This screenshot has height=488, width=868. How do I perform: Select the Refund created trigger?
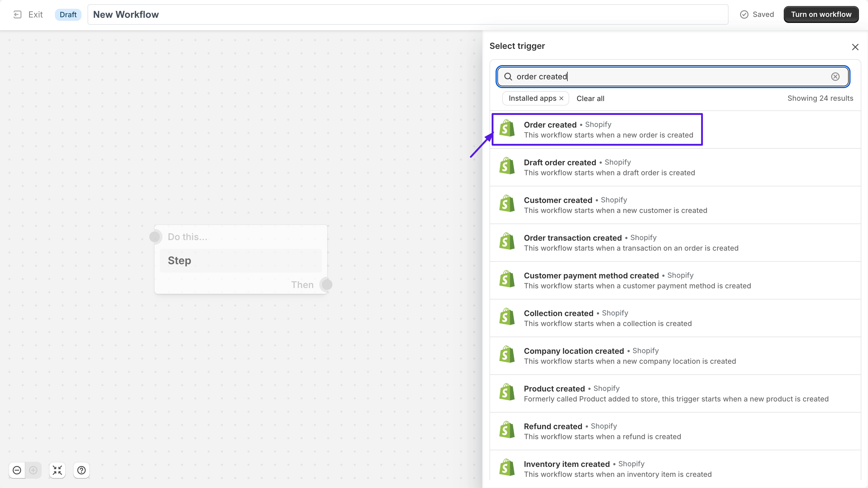coord(675,431)
